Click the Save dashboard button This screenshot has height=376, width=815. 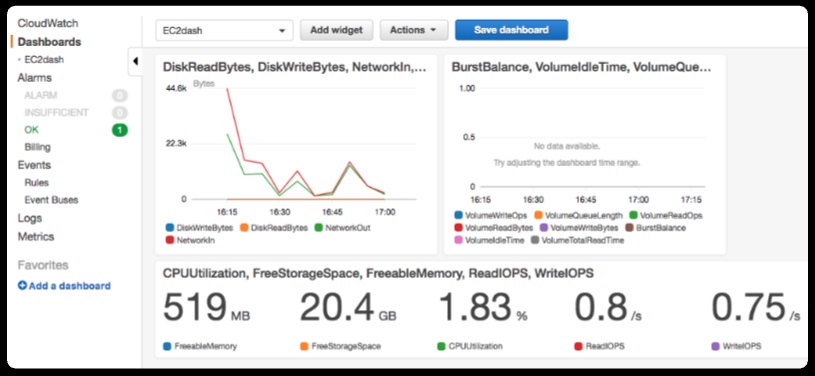[511, 30]
